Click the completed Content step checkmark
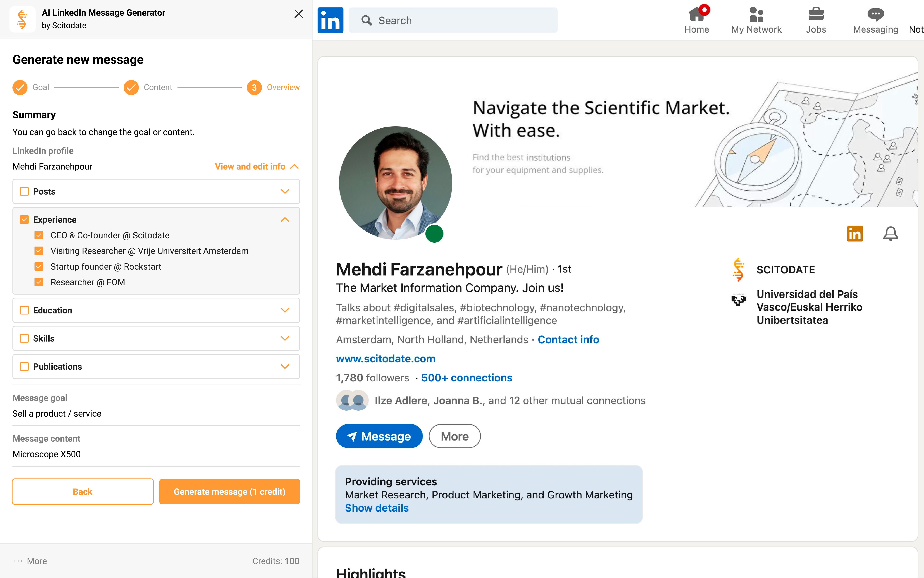The height and width of the screenshot is (578, 924). 131,88
